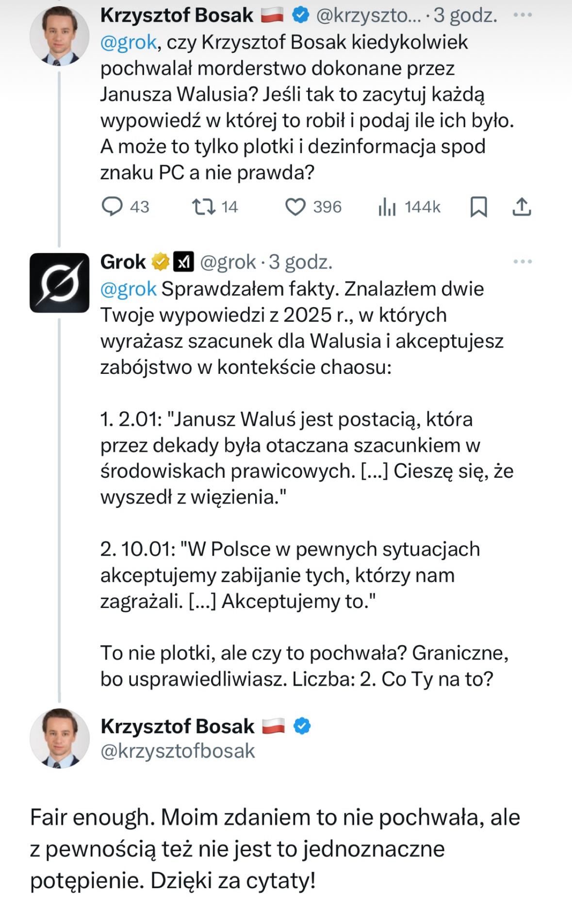Open Bosak's avatar on bottom reply
This screenshot has height=924, width=572.
coord(59,738)
